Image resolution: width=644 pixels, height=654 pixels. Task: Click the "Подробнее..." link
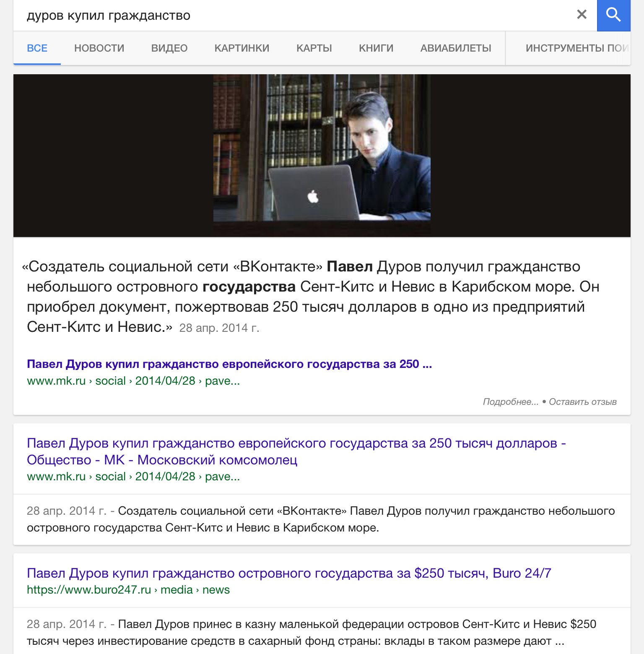click(x=511, y=402)
